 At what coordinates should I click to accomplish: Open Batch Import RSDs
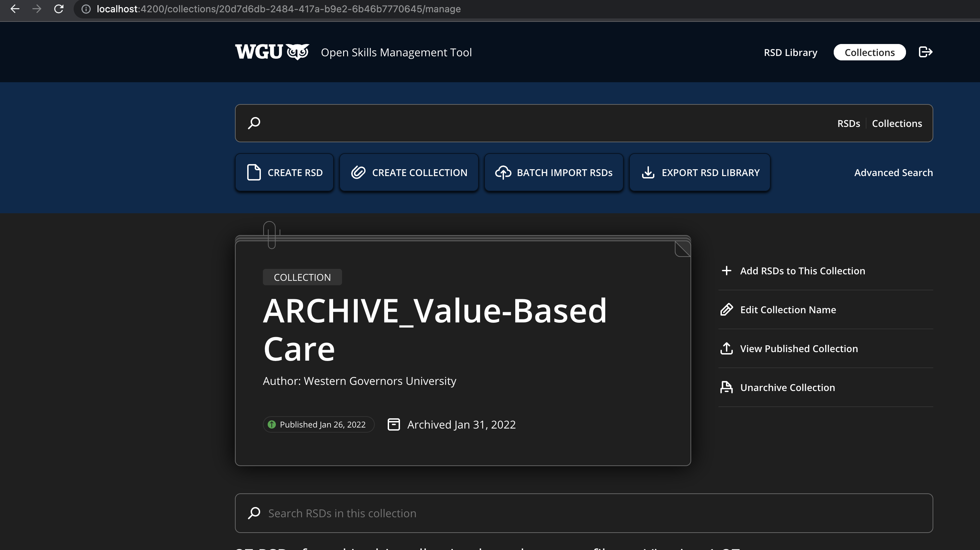click(x=553, y=172)
